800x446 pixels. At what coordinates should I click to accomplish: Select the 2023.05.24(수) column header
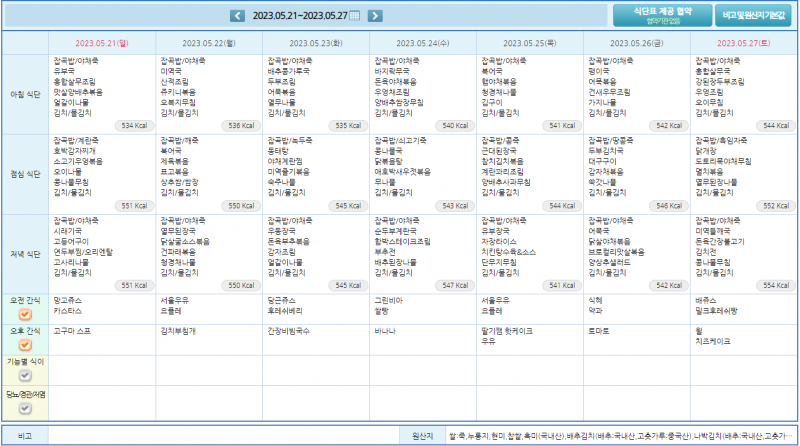[x=423, y=43]
